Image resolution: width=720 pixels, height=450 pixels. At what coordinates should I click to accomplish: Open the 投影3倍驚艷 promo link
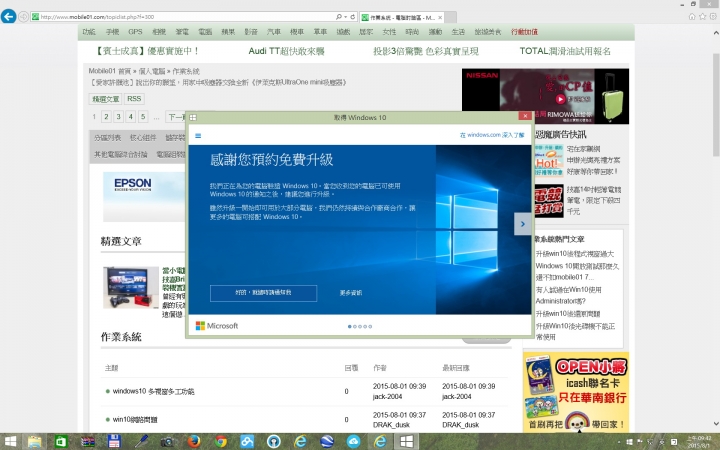[426, 51]
